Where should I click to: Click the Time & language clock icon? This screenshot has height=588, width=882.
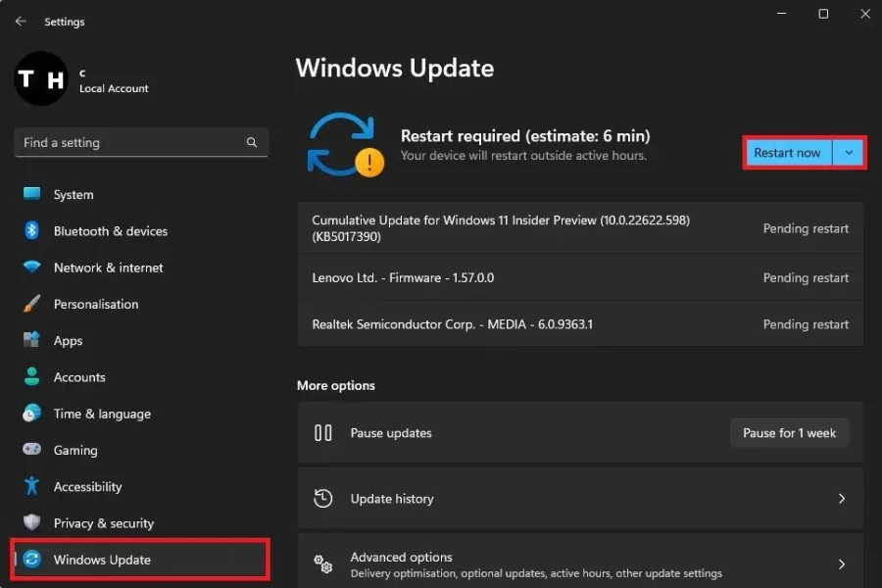tap(31, 413)
